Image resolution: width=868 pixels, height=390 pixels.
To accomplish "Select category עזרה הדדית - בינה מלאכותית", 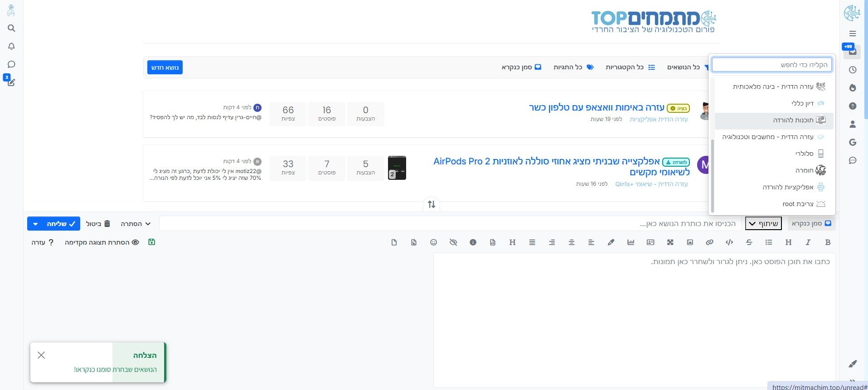I will pos(774,87).
